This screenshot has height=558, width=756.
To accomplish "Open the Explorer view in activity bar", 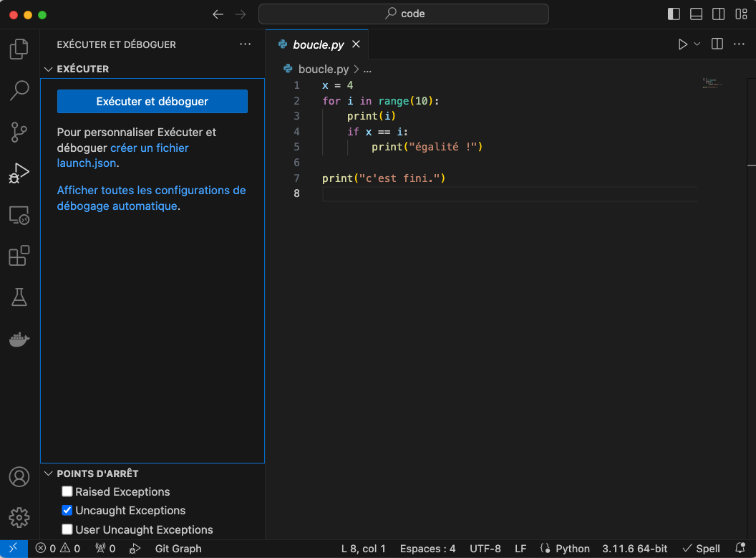I will pyautogui.click(x=19, y=49).
